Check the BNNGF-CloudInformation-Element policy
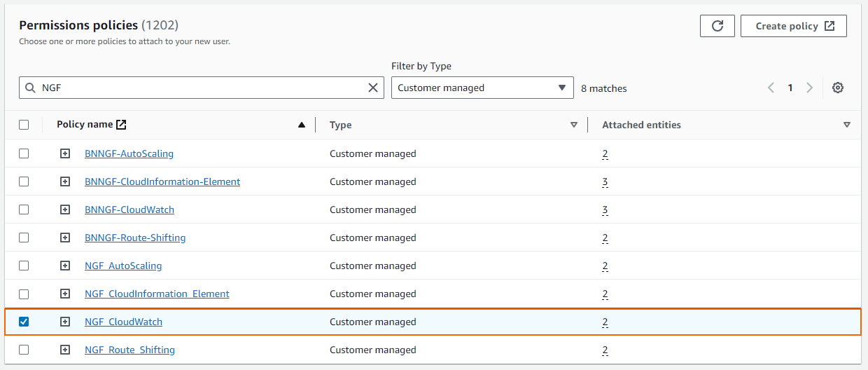 point(24,181)
